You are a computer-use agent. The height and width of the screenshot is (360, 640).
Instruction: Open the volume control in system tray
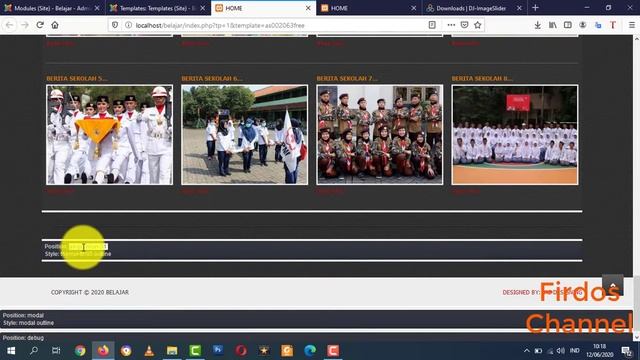561,351
